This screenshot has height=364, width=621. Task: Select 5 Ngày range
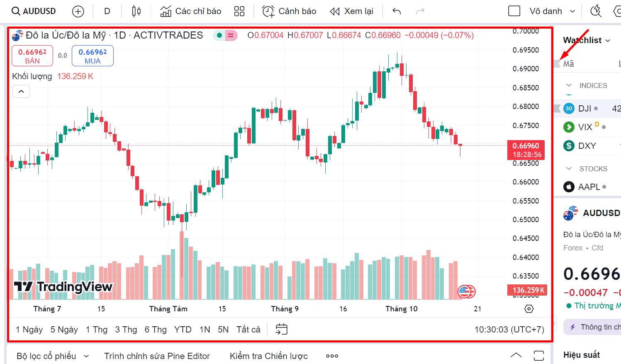tap(64, 330)
